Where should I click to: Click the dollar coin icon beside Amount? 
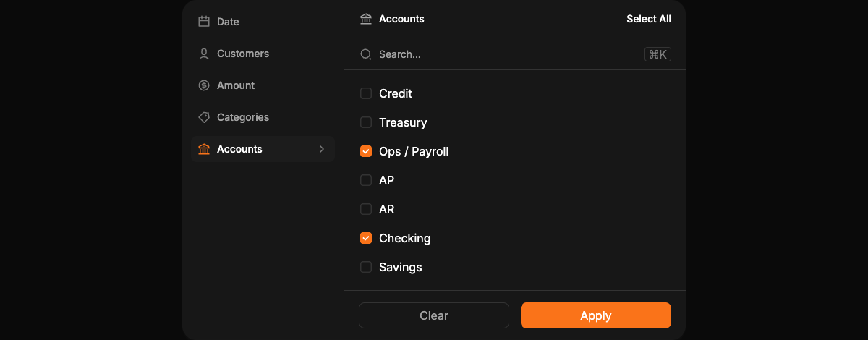(204, 85)
